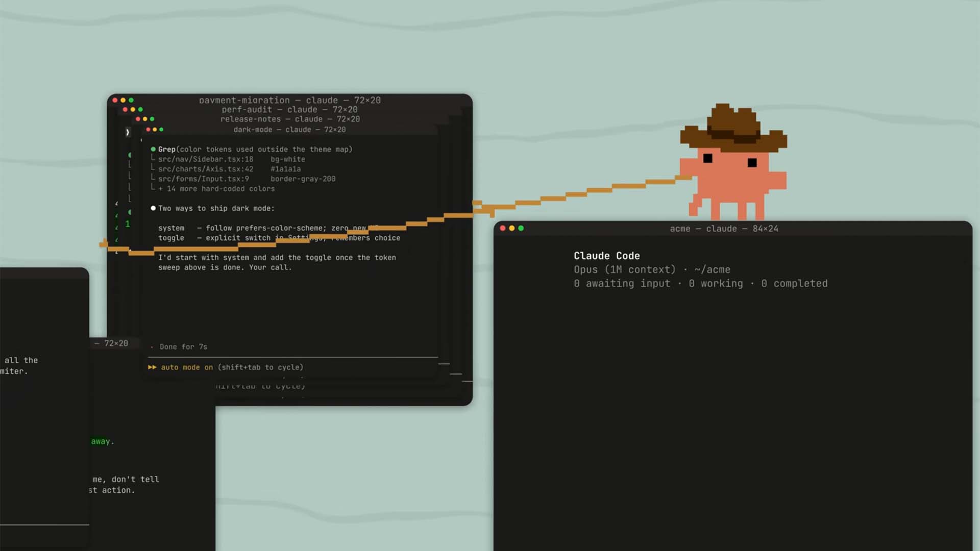The height and width of the screenshot is (551, 980).
Task: Close the perf-audit terminal window
Action: [x=125, y=109]
